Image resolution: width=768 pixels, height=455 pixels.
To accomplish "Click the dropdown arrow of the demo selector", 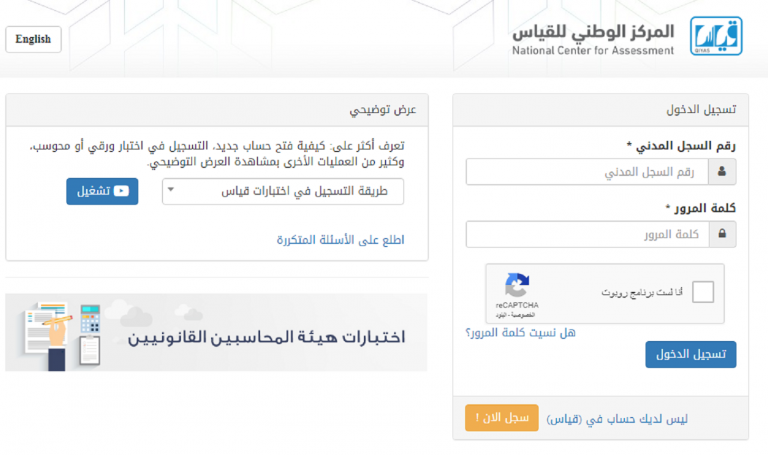I will (x=171, y=189).
